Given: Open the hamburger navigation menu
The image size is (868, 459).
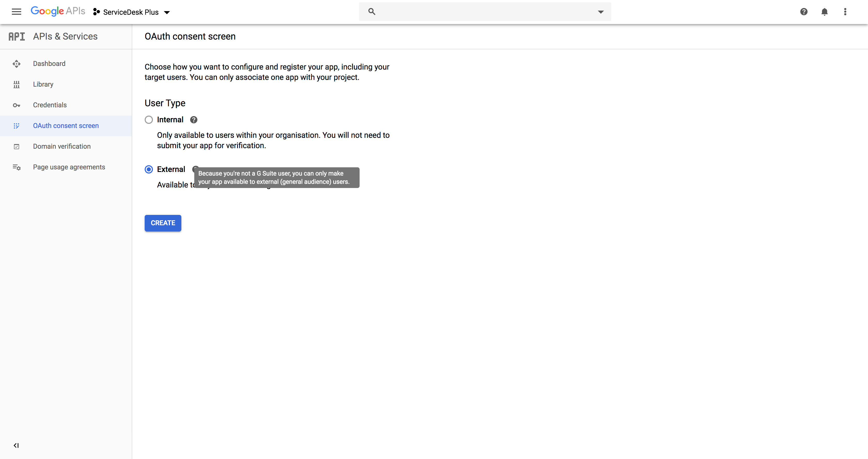Looking at the screenshot, I should (x=16, y=12).
